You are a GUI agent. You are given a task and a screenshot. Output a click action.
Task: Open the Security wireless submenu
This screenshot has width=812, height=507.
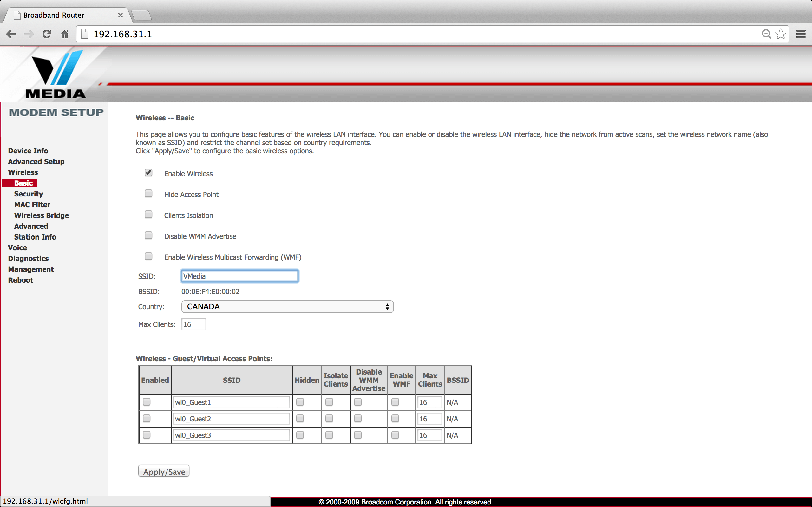pos(29,194)
